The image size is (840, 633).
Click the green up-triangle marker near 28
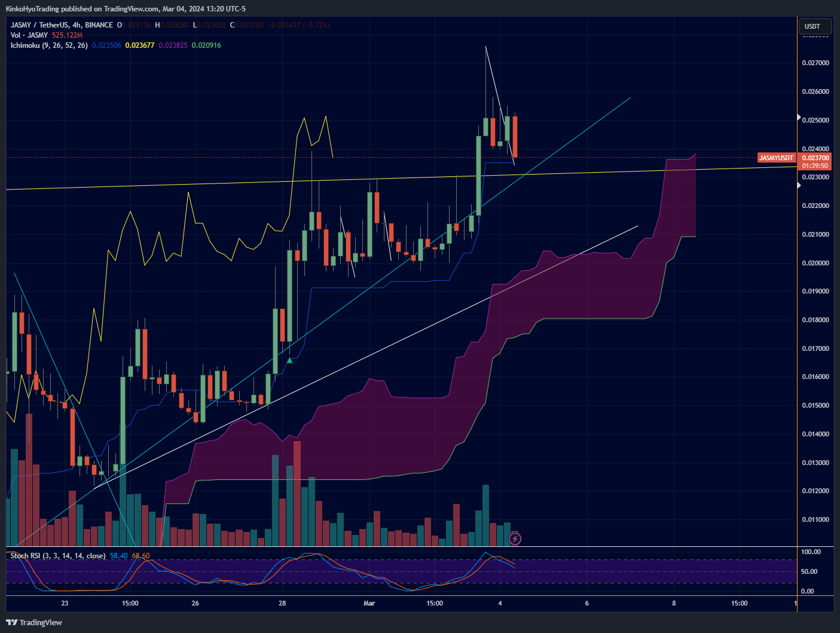[290, 360]
